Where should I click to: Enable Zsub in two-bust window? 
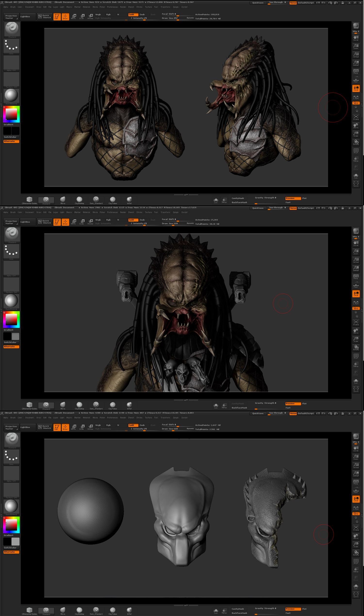tap(142, 15)
